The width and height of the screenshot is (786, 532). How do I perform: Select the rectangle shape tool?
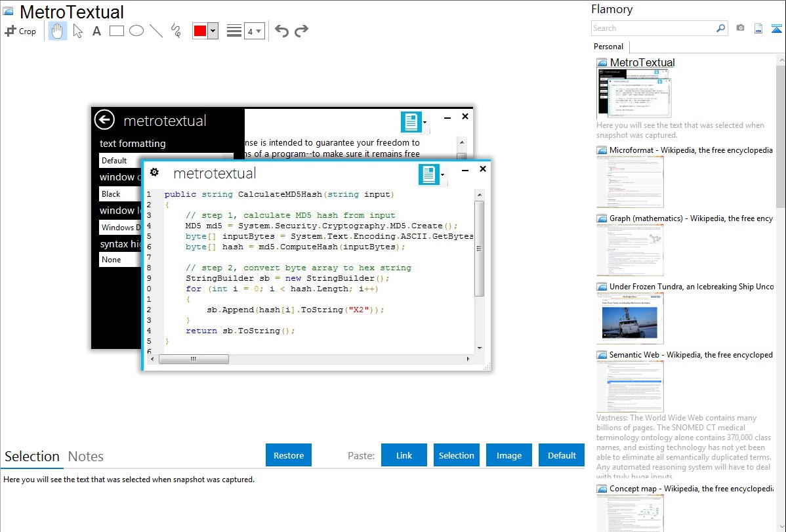(116, 31)
